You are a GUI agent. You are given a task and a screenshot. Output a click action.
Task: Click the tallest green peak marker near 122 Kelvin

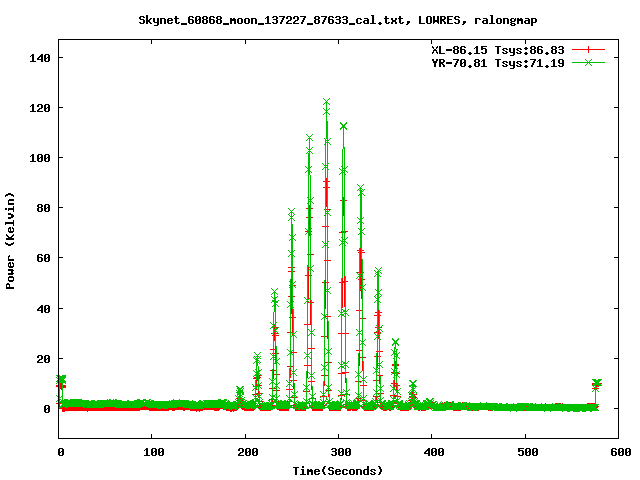pyautogui.click(x=326, y=102)
